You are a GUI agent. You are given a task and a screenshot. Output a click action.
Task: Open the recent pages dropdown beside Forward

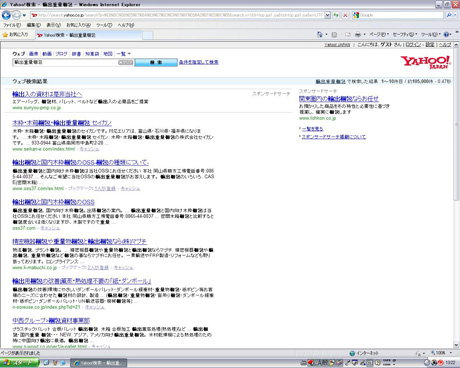pos(24,15)
